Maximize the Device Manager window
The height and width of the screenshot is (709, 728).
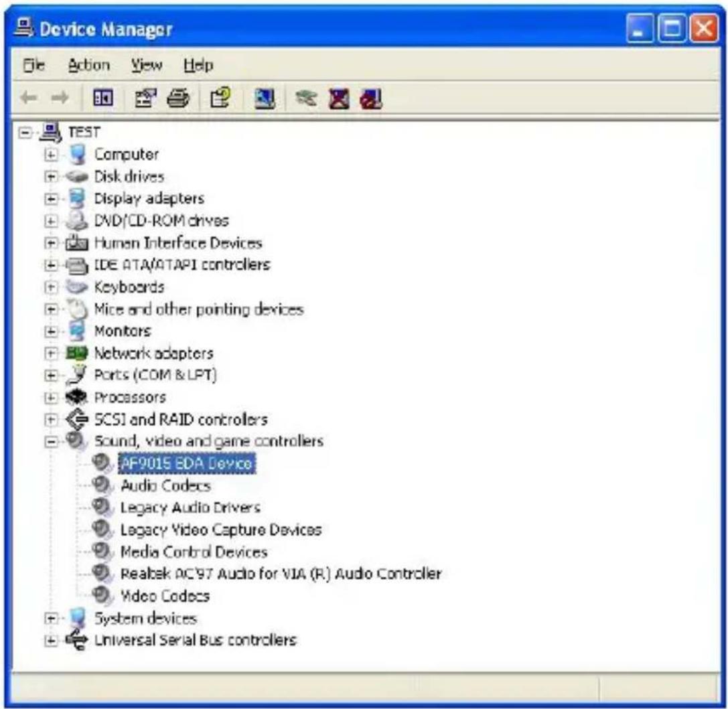tap(672, 28)
